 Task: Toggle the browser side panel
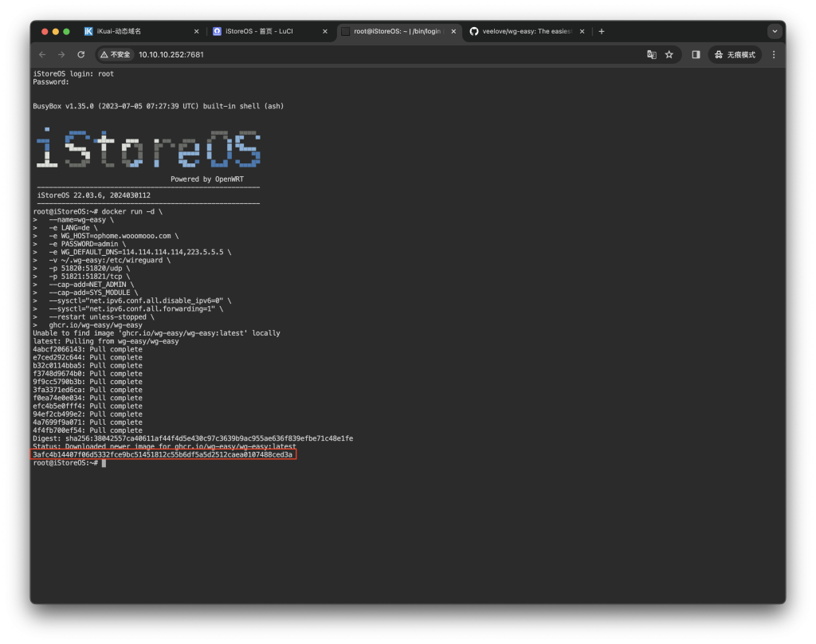696,55
